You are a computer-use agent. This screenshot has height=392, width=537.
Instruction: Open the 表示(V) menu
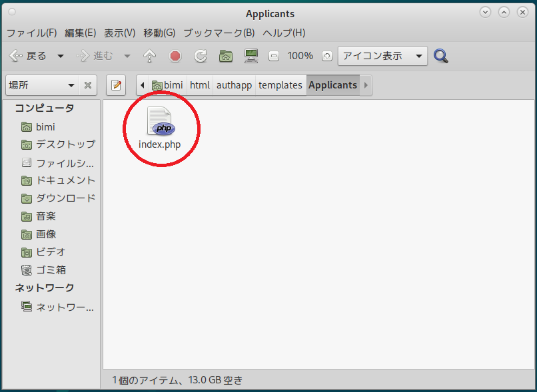coord(119,33)
